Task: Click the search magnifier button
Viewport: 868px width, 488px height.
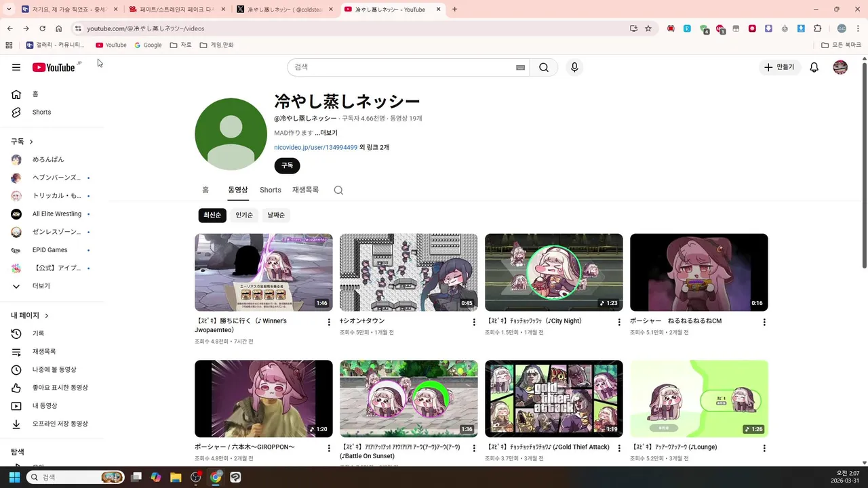Action: click(544, 67)
